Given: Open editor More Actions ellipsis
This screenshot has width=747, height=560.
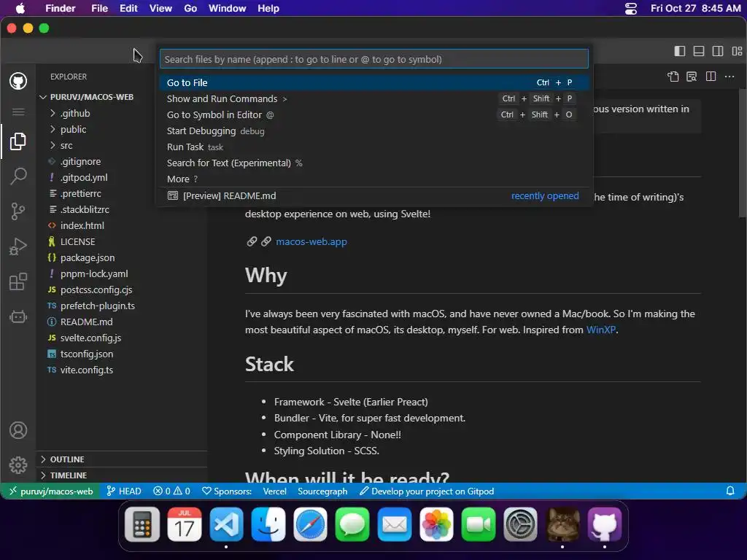Looking at the screenshot, I should [x=729, y=77].
